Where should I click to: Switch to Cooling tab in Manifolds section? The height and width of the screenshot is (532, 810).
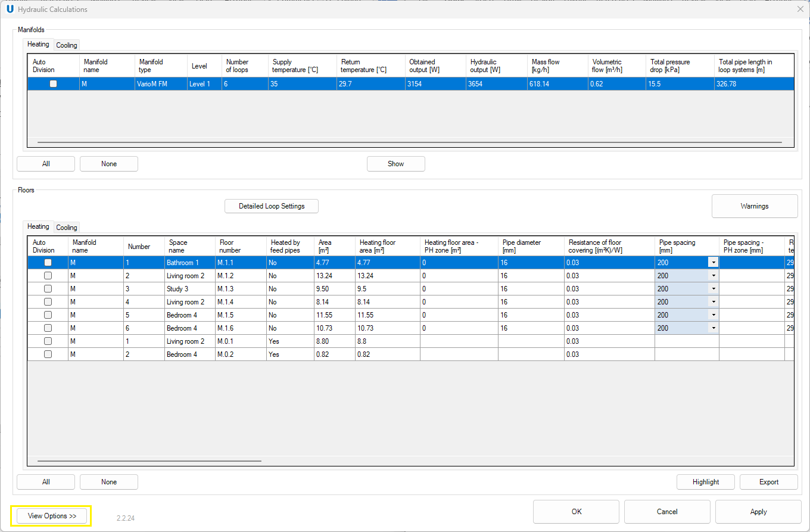(x=67, y=45)
